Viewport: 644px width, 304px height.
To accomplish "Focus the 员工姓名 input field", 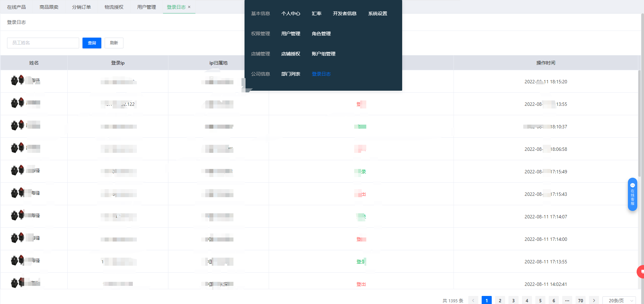I will [x=43, y=43].
